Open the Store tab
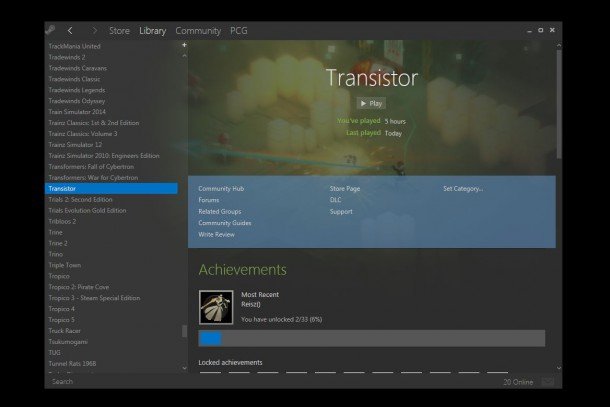The width and height of the screenshot is (610, 407). (119, 31)
